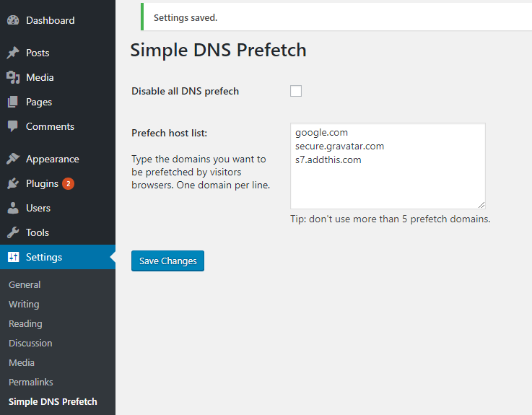This screenshot has height=415, width=532.
Task: Click the Save Changes button
Action: [167, 261]
